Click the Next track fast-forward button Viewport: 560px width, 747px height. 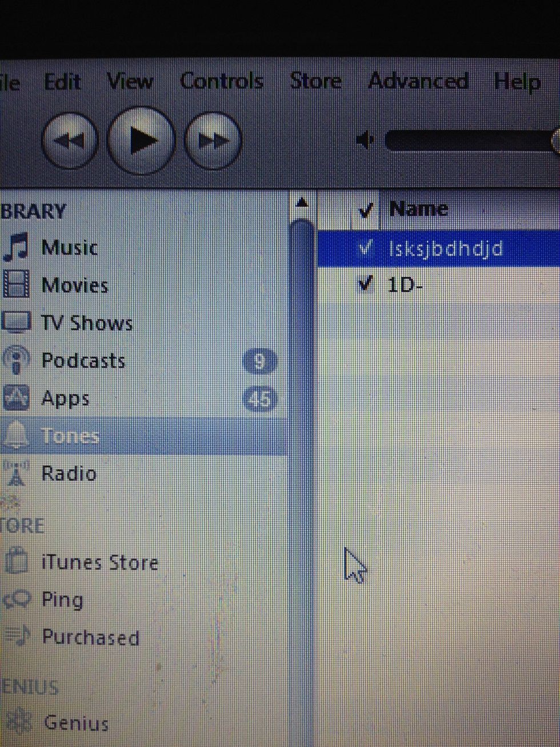pos(213,140)
